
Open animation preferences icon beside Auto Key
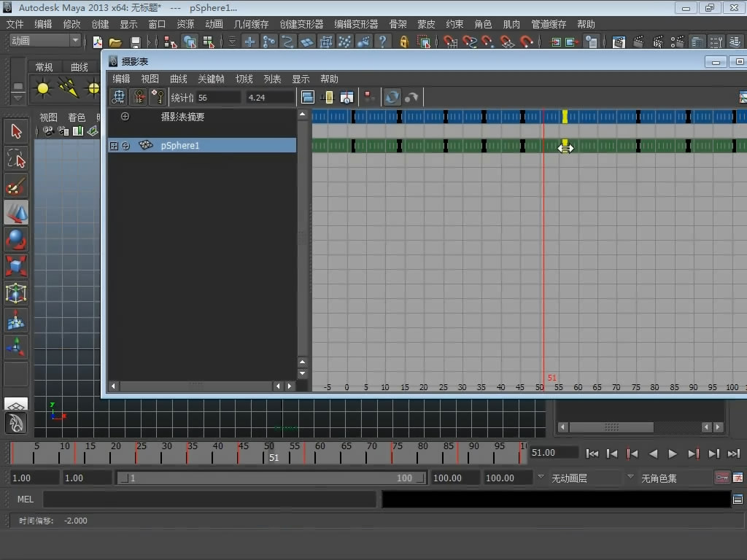pos(738,478)
